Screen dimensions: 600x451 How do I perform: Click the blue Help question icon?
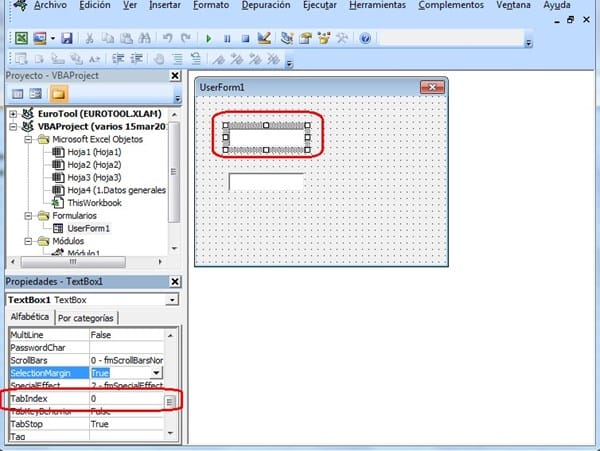[365, 38]
